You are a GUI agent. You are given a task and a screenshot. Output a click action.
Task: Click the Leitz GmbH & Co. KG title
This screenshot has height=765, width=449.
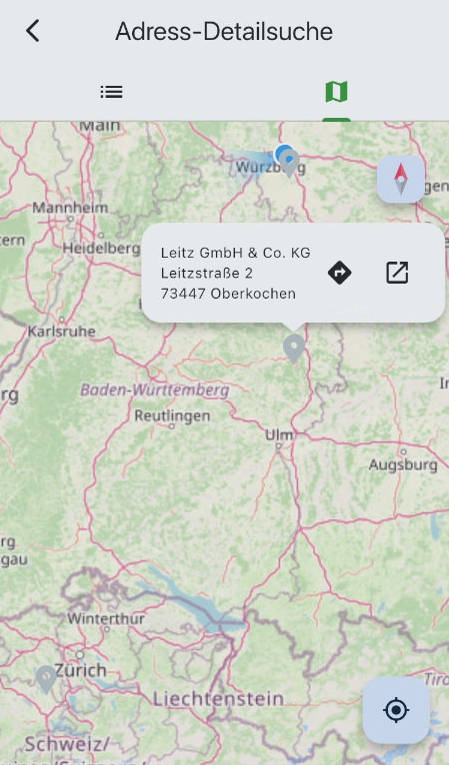[x=235, y=253]
